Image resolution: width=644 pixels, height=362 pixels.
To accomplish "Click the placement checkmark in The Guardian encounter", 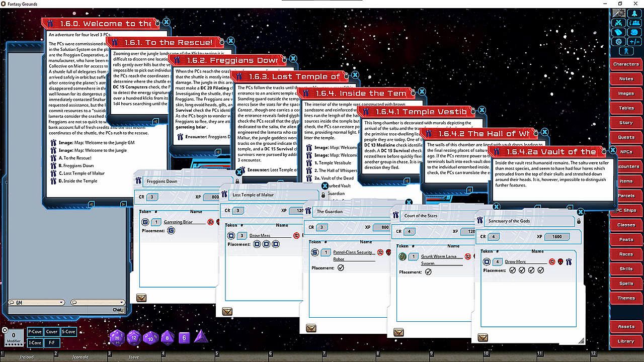I will point(341,268).
